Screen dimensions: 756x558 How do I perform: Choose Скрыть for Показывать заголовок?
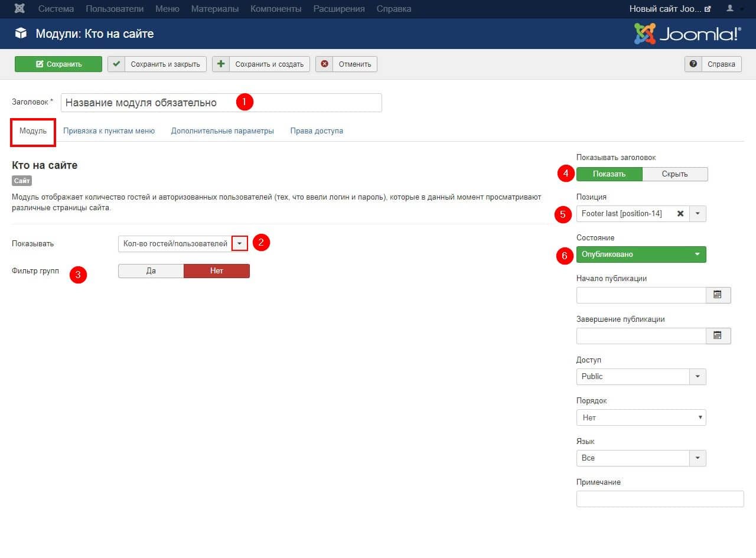(x=674, y=174)
